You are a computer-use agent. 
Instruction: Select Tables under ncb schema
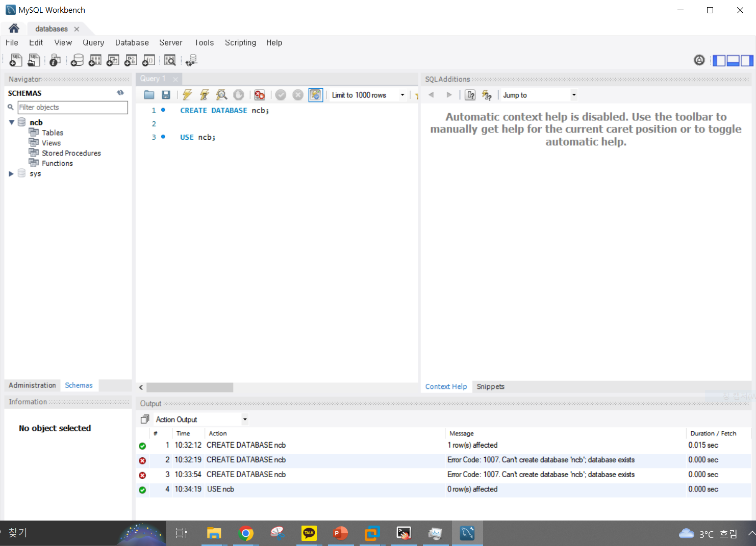point(53,133)
